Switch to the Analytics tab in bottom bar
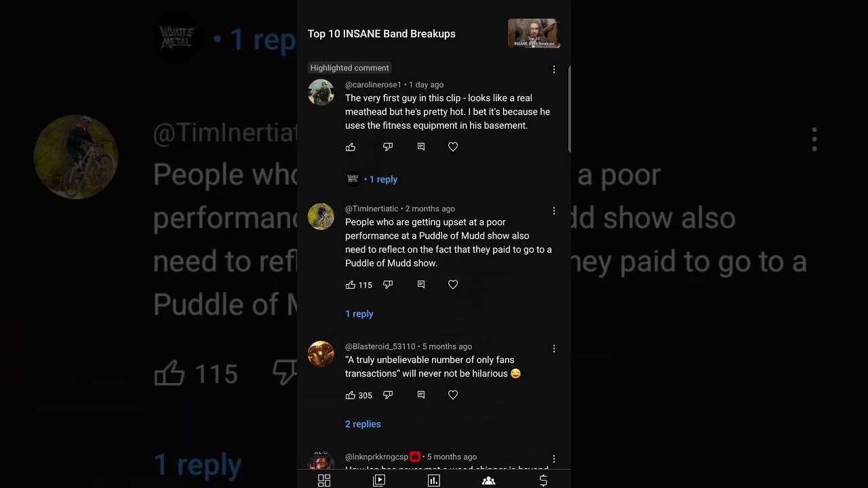The image size is (868, 488). pos(434,481)
